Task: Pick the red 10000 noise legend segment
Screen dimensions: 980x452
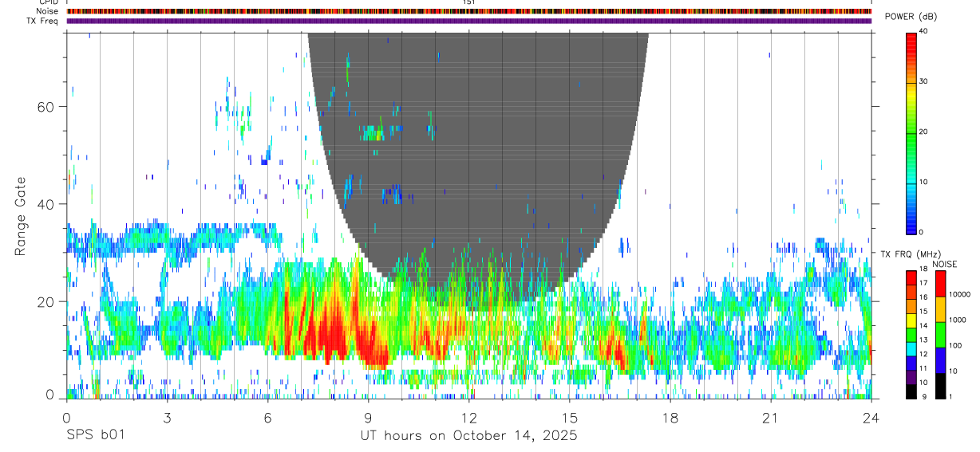Action: (940, 284)
